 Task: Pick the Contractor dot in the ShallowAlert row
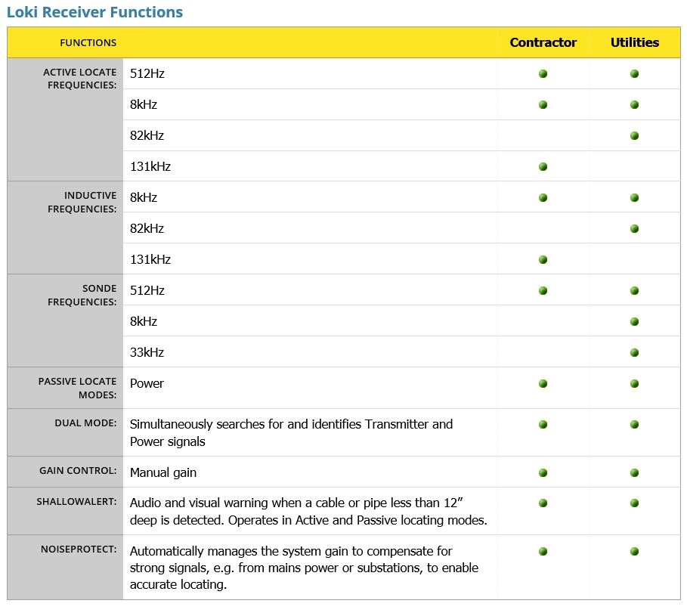(543, 503)
